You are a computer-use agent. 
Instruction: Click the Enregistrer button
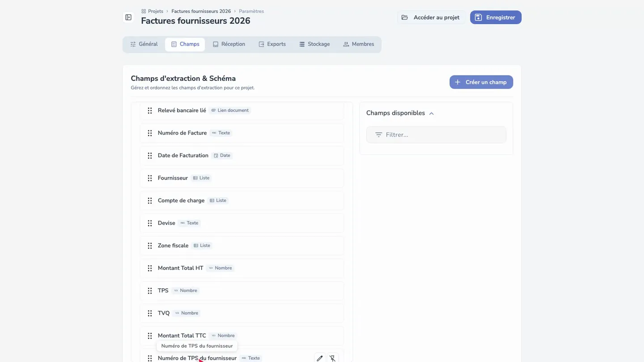click(496, 17)
